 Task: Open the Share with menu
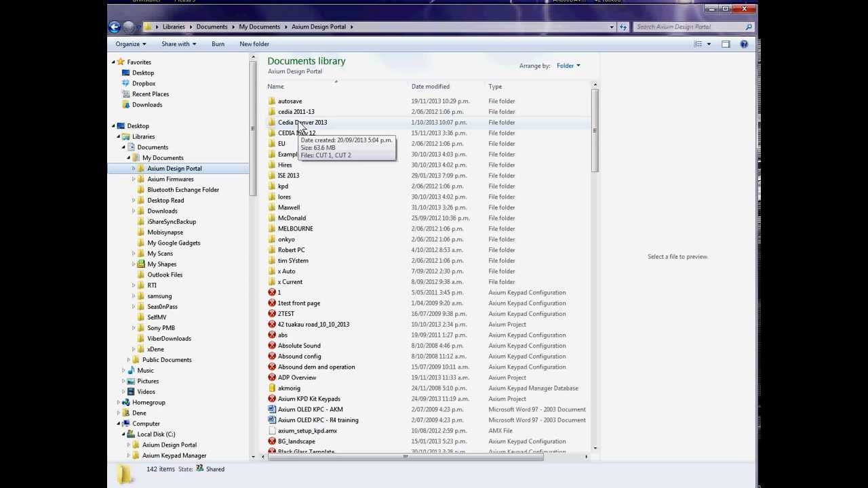point(178,44)
